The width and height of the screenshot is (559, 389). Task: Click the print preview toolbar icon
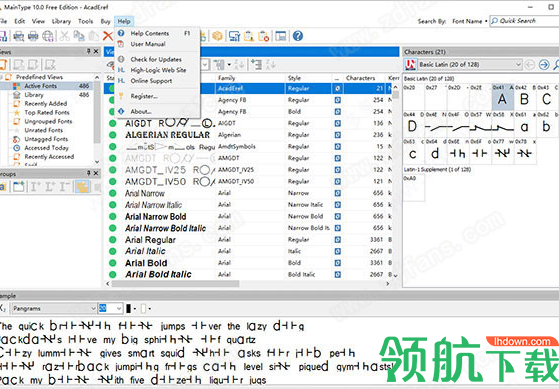(19, 36)
